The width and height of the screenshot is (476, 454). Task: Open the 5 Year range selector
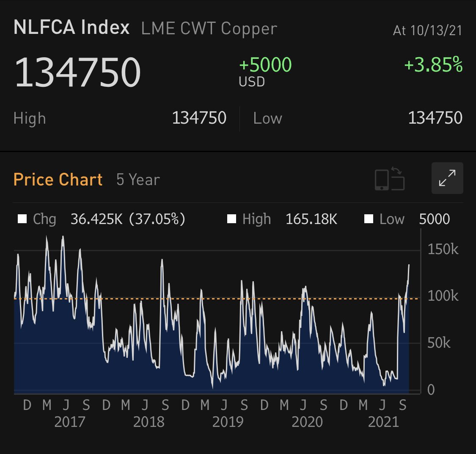136,179
